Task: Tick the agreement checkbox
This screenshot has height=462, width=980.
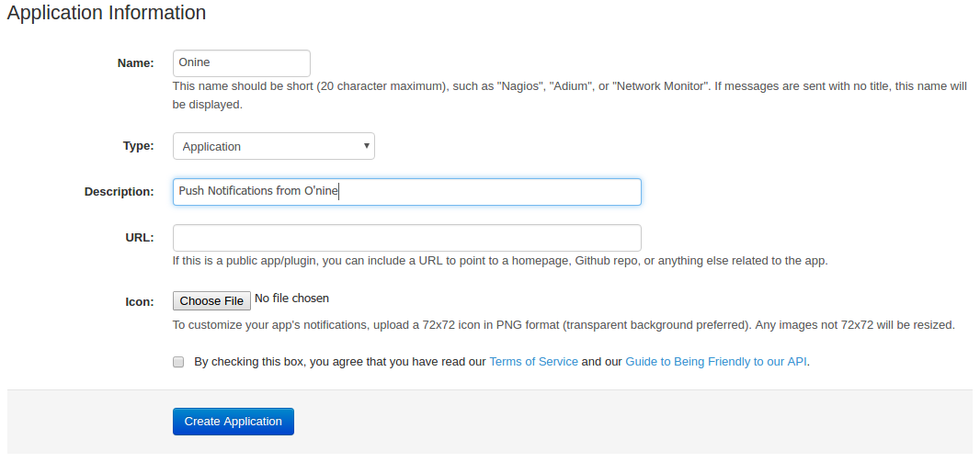Action: click(178, 362)
